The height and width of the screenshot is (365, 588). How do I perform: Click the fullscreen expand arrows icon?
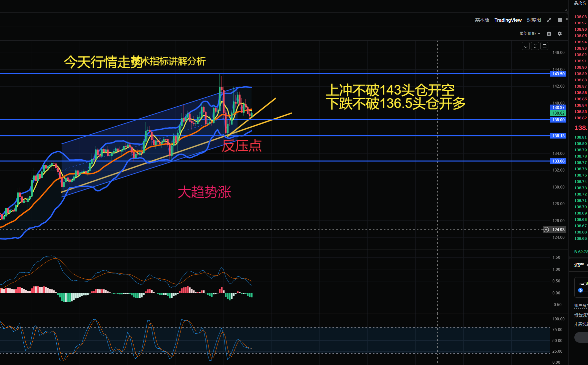tap(549, 20)
